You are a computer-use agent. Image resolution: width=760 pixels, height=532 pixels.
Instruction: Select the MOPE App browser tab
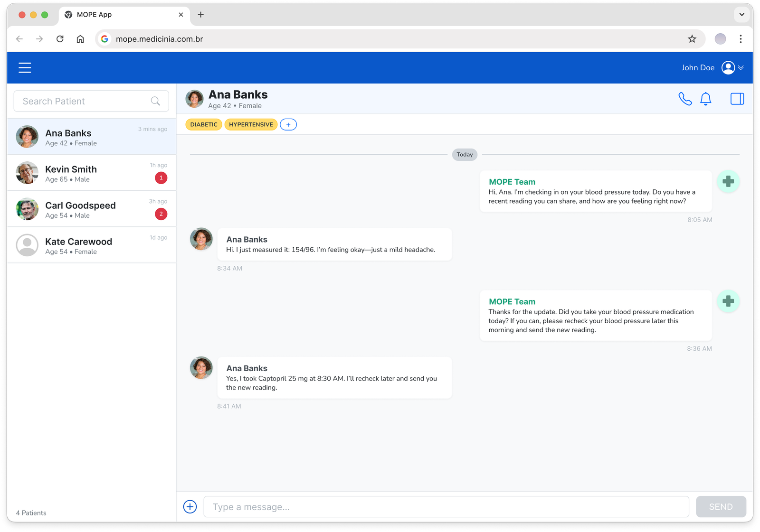pyautogui.click(x=124, y=15)
